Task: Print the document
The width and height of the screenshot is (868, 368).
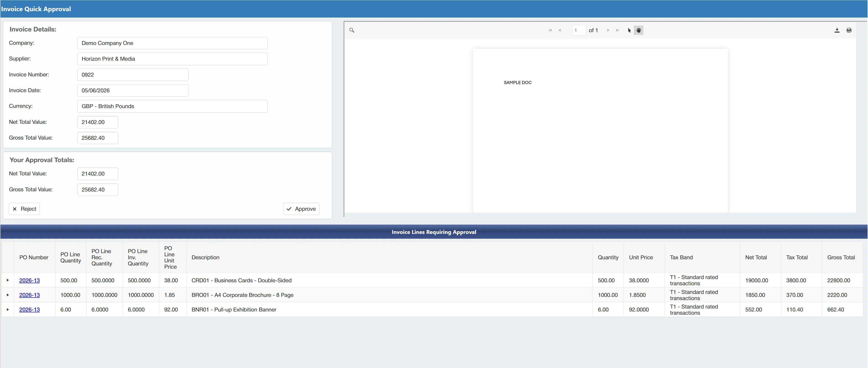Action: pyautogui.click(x=849, y=30)
